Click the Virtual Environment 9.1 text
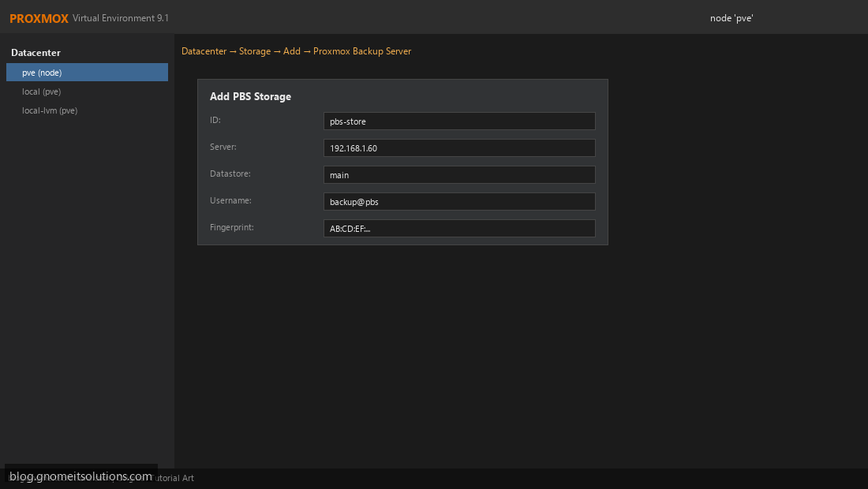Image resolution: width=868 pixels, height=489 pixels. click(x=121, y=18)
